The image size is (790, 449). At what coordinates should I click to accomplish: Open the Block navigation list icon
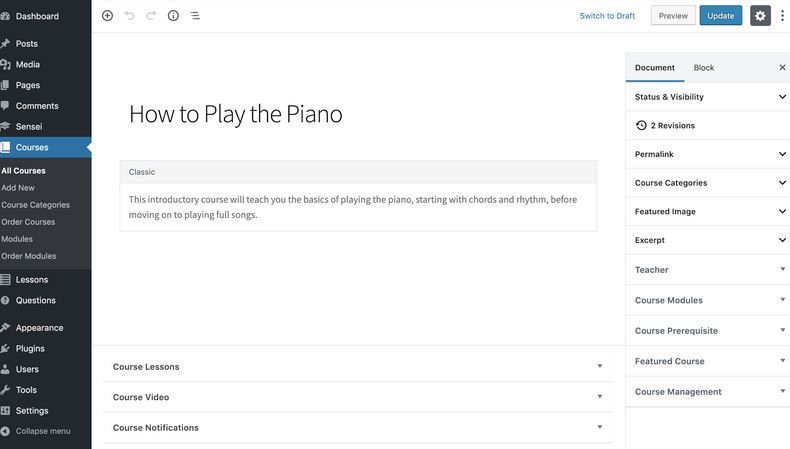coord(195,16)
